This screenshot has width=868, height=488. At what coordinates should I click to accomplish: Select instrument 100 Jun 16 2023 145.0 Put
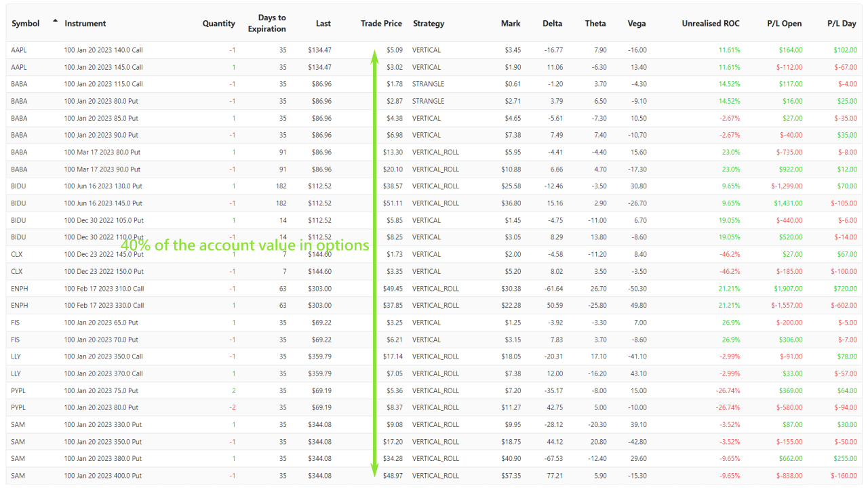click(x=104, y=203)
